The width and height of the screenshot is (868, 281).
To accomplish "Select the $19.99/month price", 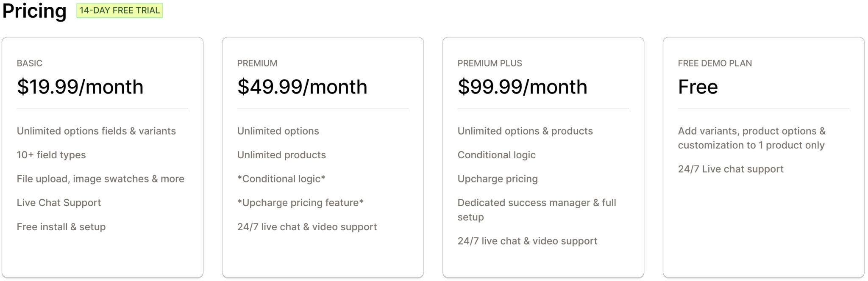I will click(x=80, y=87).
